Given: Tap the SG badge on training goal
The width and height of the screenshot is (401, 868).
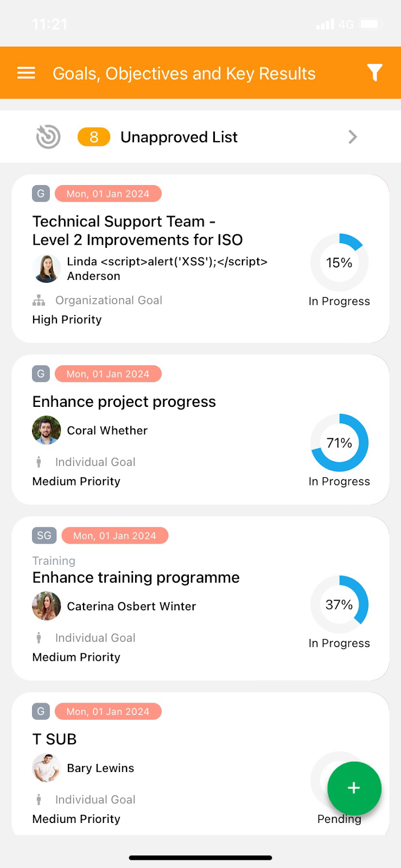Looking at the screenshot, I should pyautogui.click(x=44, y=535).
